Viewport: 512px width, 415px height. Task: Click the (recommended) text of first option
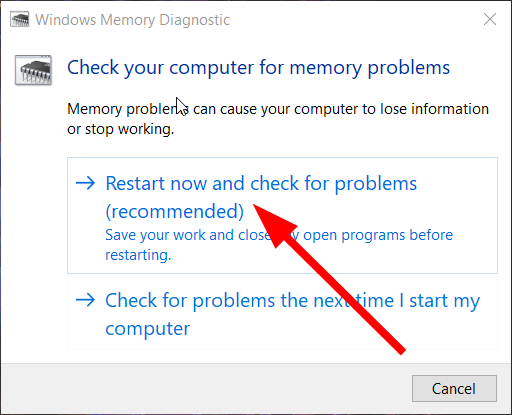click(175, 211)
